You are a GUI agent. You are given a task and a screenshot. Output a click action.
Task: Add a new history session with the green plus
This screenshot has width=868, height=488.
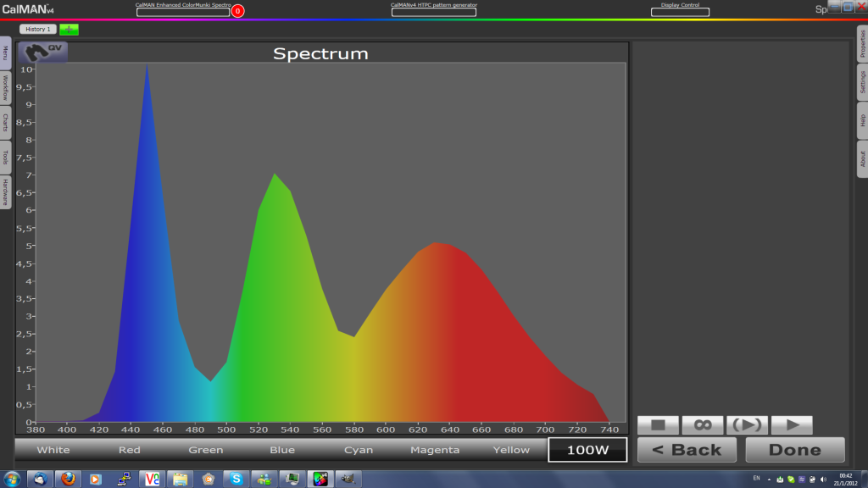pos(68,29)
